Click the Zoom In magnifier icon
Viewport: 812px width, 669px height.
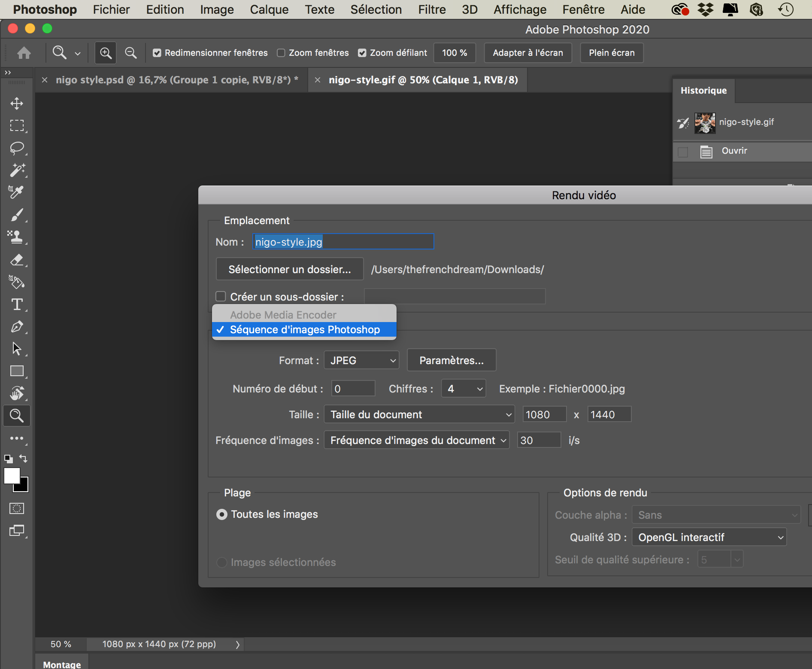click(x=106, y=53)
